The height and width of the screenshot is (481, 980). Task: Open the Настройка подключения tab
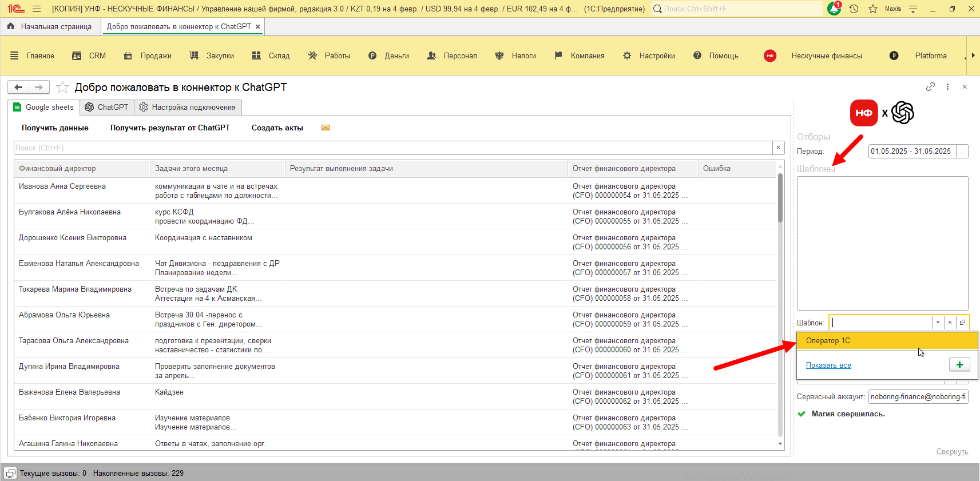pyautogui.click(x=188, y=108)
